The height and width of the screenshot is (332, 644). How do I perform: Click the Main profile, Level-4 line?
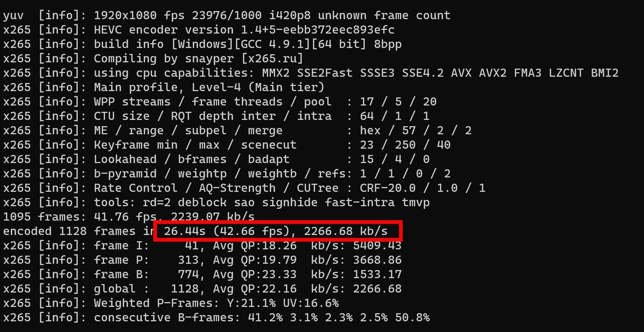[x=209, y=87]
